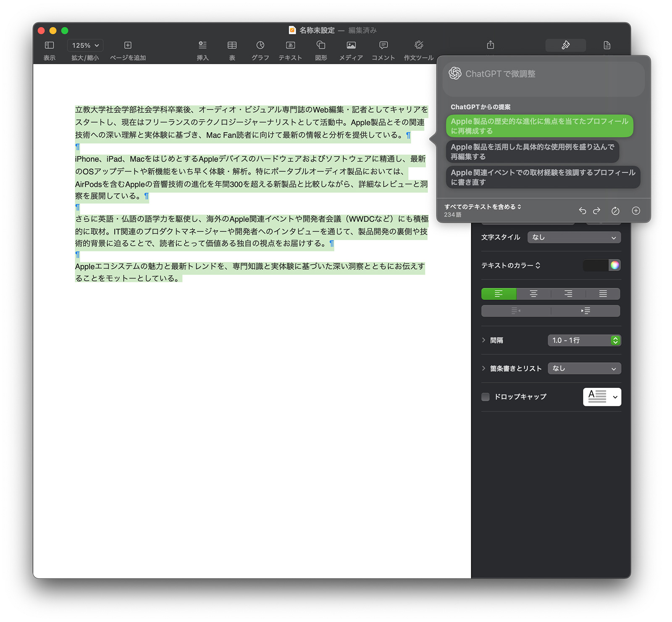Click the コメント (Comment) toolbar icon

(383, 45)
